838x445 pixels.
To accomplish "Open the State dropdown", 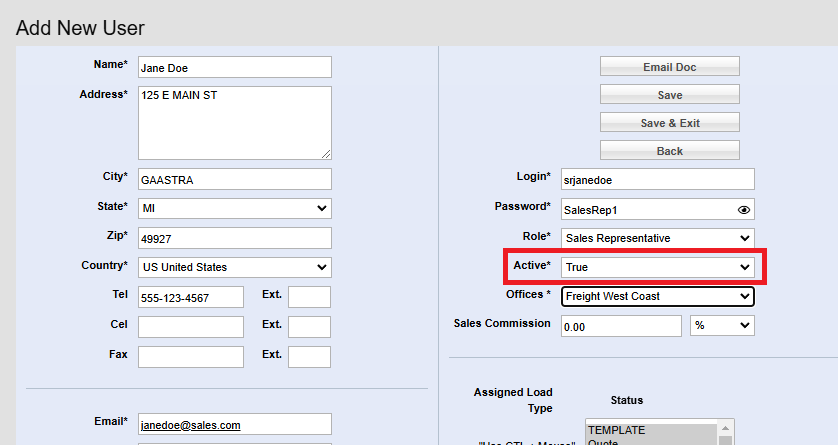I will pyautogui.click(x=234, y=208).
